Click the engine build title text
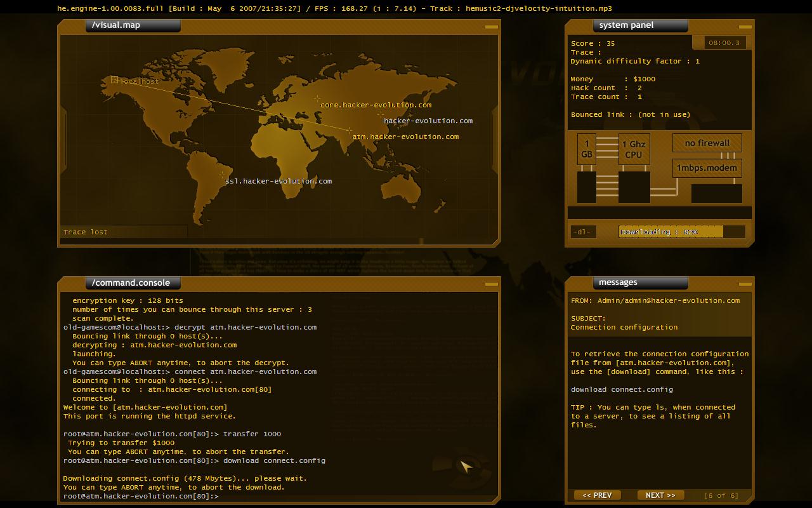812x508 pixels. [x=178, y=8]
